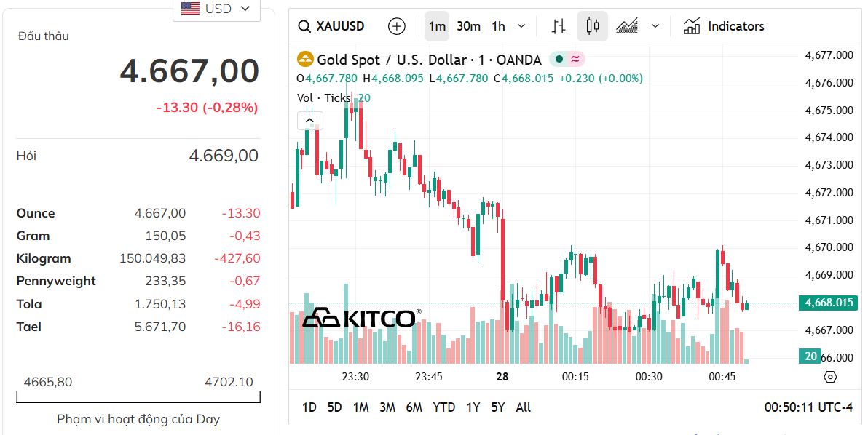
Task: Expand the timeframe interval dropdown chevron
Action: (520, 25)
